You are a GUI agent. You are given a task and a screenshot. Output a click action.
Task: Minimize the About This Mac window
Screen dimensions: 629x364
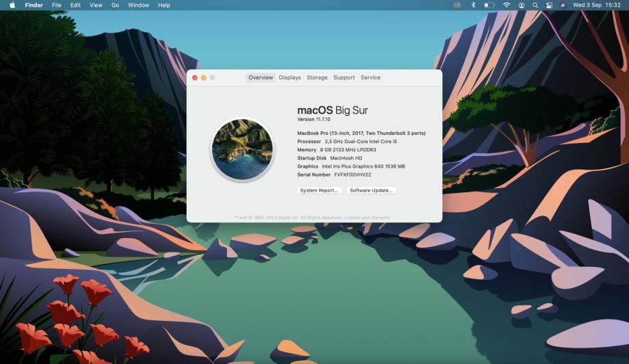pos(204,78)
